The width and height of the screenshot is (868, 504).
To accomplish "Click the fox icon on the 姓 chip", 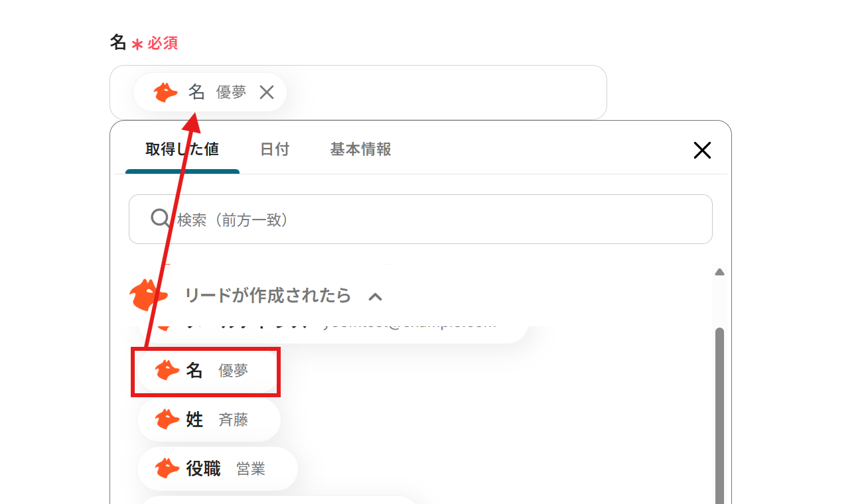I will coord(167,420).
